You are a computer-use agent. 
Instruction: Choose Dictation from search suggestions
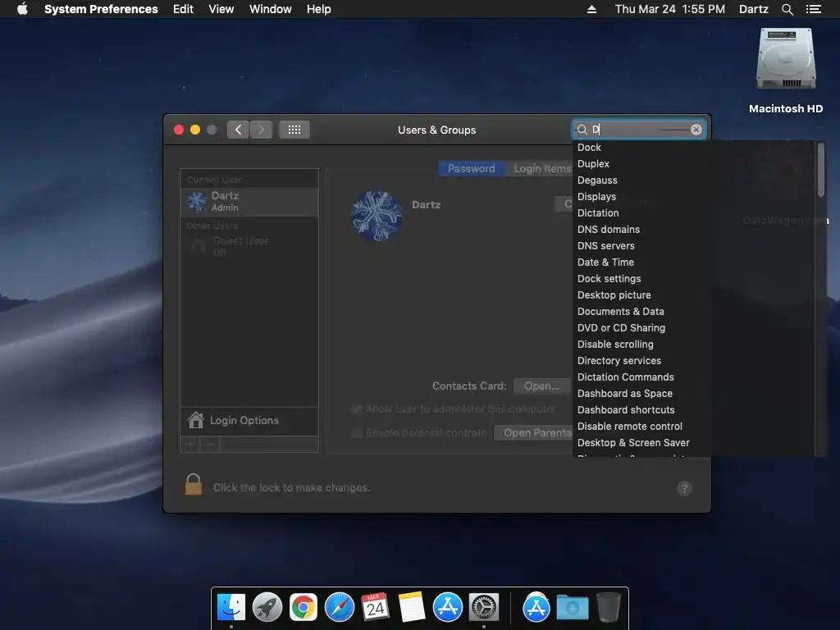[598, 213]
